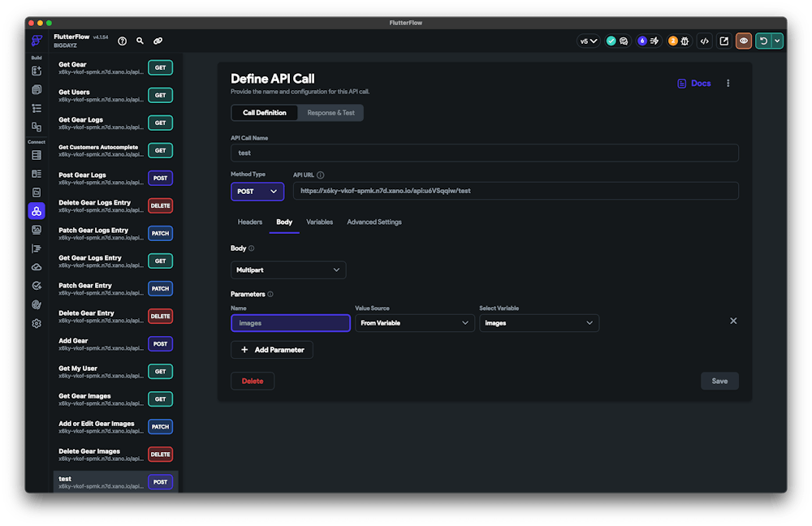Click the Docs link
The width and height of the screenshot is (812, 526).
(x=694, y=84)
